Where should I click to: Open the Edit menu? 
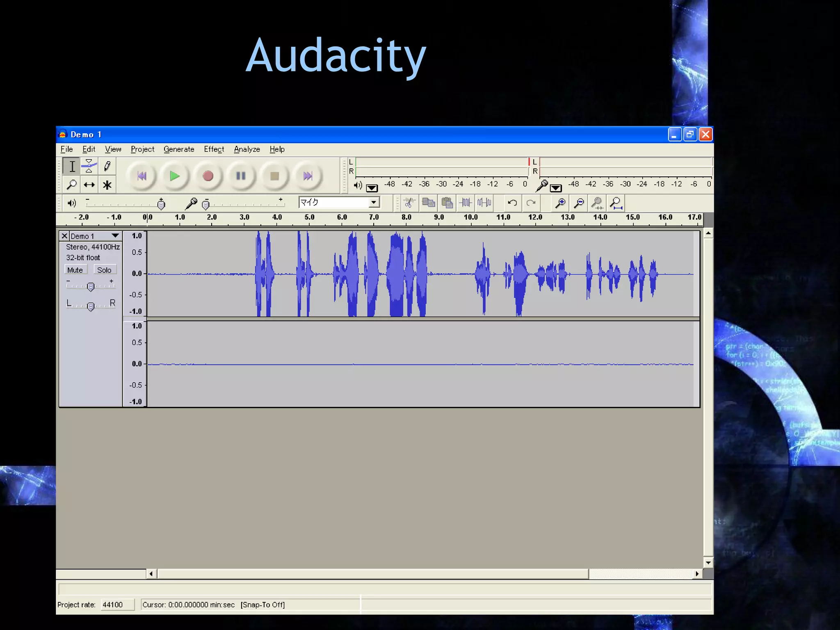[89, 149]
